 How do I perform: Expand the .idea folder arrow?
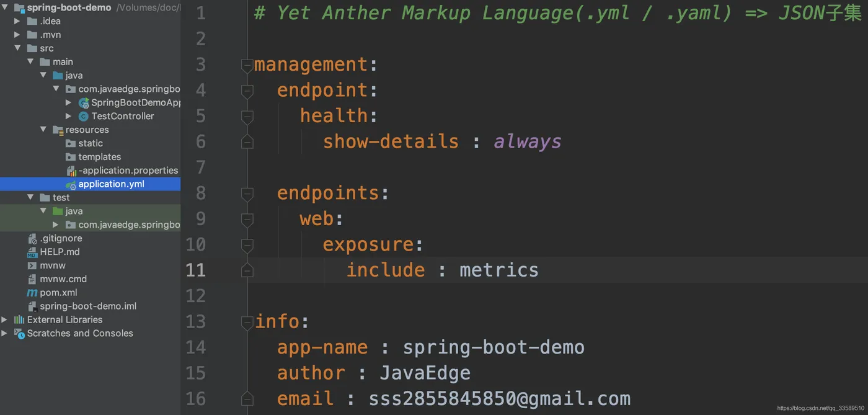pos(17,21)
